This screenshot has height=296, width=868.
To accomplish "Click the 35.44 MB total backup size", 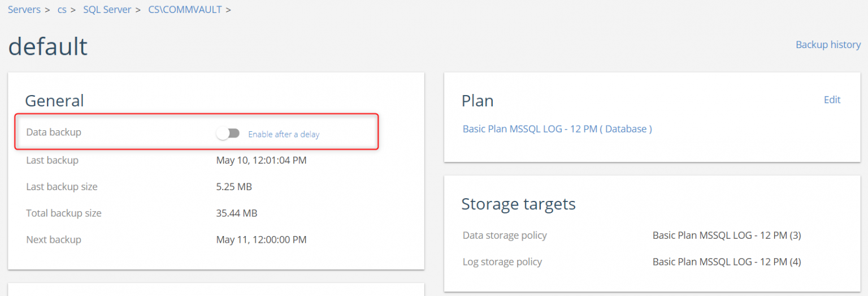I will [x=237, y=213].
